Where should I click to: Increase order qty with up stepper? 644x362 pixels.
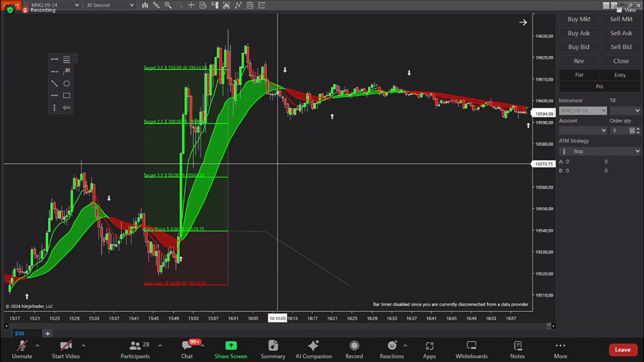pyautogui.click(x=638, y=129)
